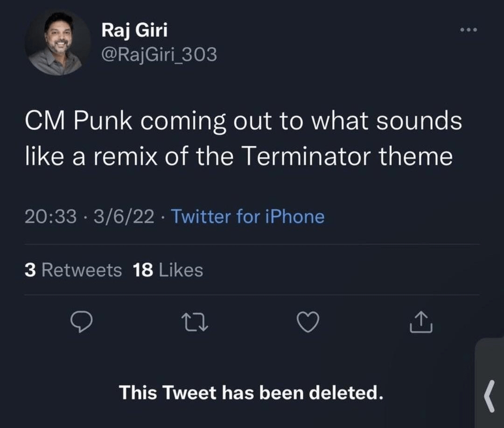The height and width of the screenshot is (428, 504).
Task: Reply to Raj Giri's tweet
Action: (x=81, y=322)
